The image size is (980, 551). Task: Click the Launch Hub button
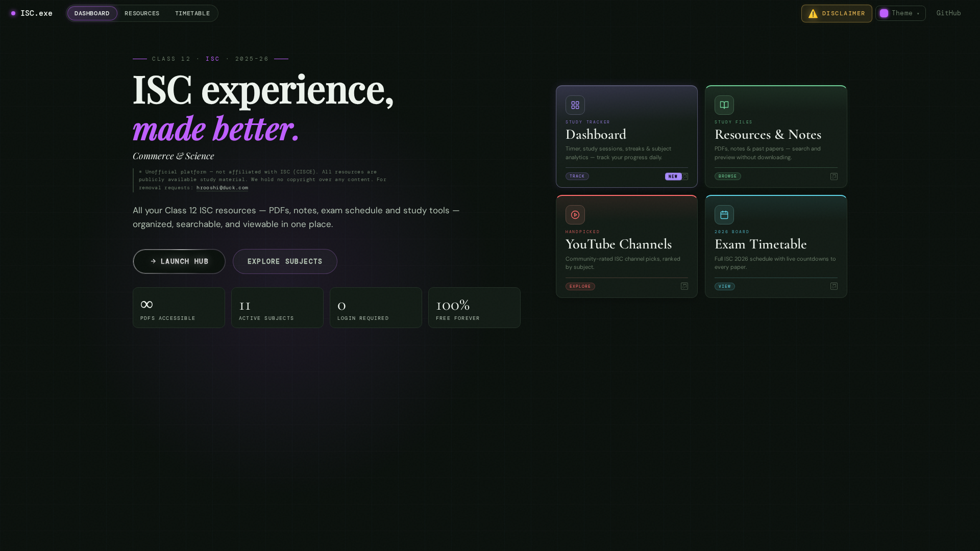pyautogui.click(x=179, y=261)
